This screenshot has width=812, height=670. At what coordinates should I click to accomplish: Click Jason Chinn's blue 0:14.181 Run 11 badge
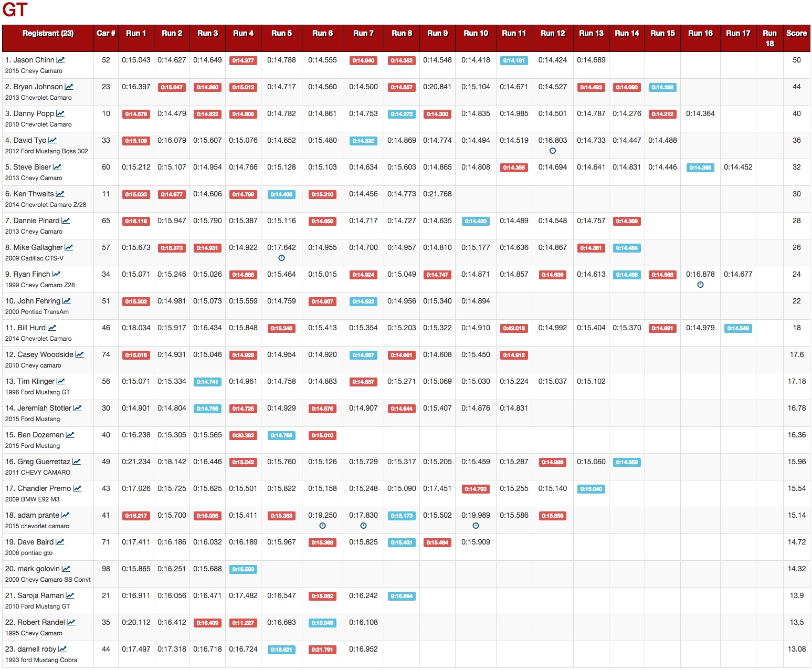(514, 61)
